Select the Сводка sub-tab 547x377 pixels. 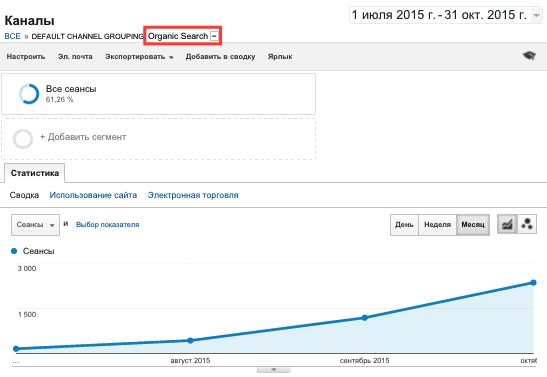[24, 195]
